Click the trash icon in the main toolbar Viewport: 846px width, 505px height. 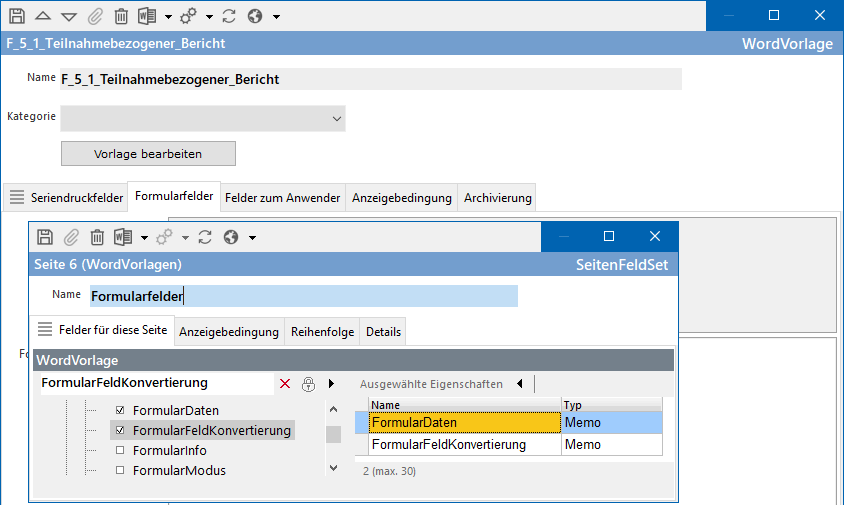[121, 16]
